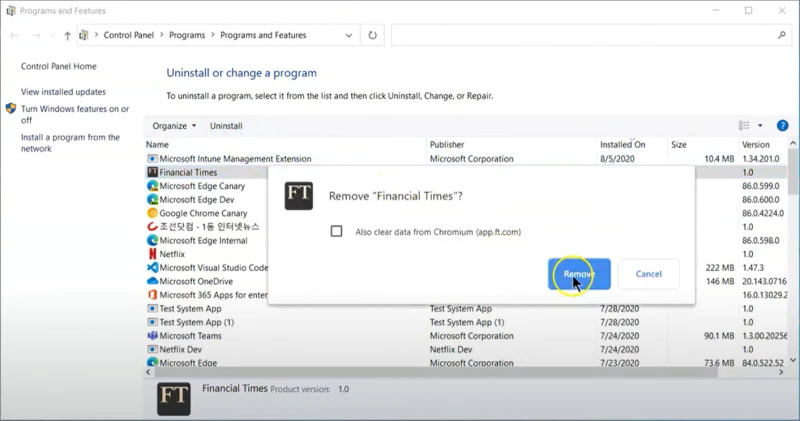Click the Back arrow navigation button

pos(14,35)
